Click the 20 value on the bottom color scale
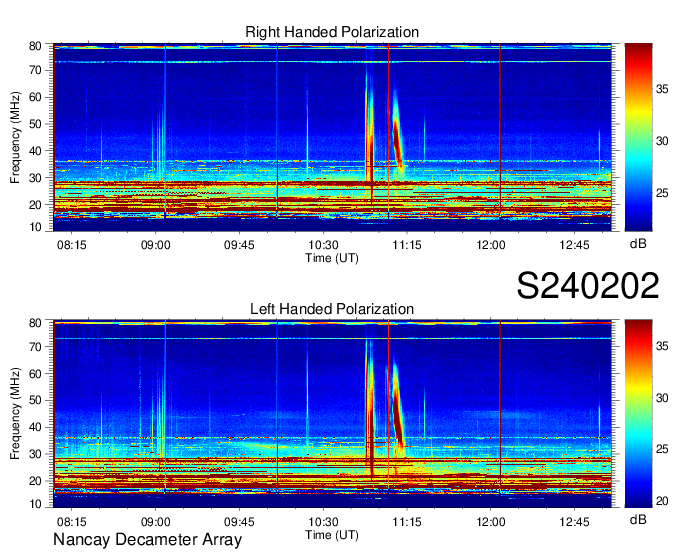 click(x=662, y=501)
